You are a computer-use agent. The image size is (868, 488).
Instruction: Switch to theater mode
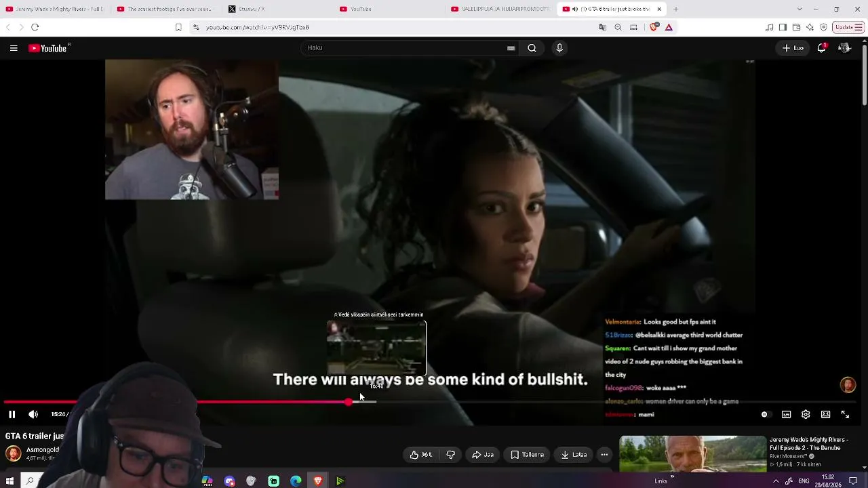pos(825,415)
